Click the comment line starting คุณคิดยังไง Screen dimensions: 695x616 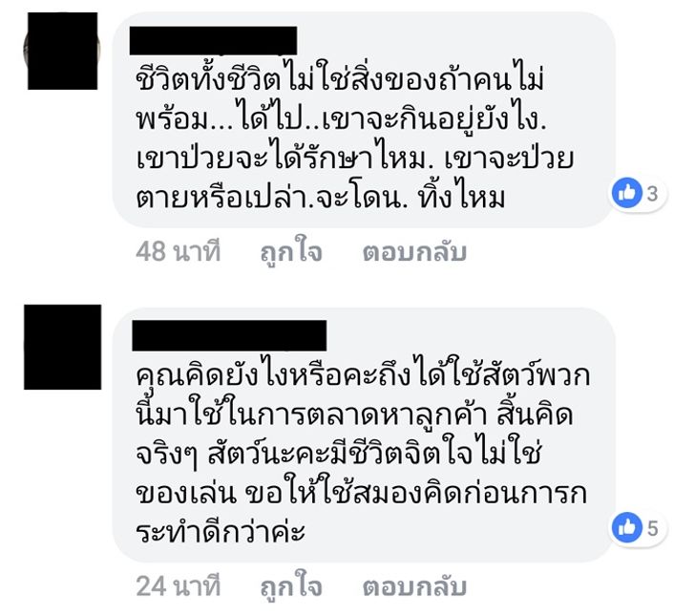pos(363,373)
